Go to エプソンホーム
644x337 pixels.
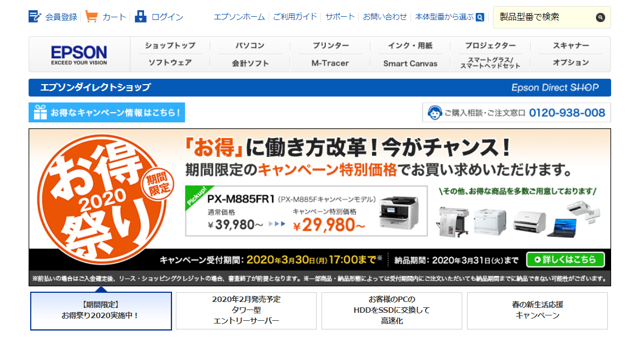click(x=239, y=17)
